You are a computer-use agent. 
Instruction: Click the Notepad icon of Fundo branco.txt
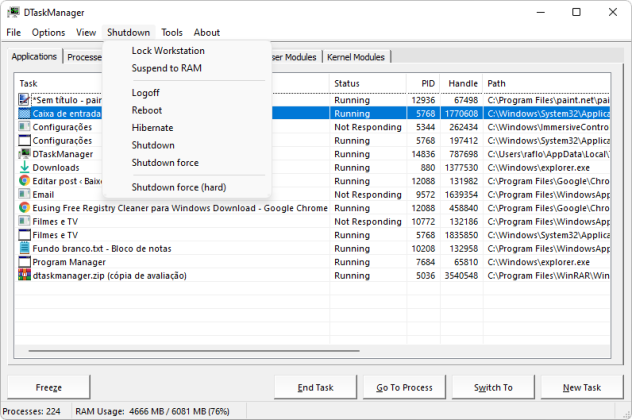[24, 248]
